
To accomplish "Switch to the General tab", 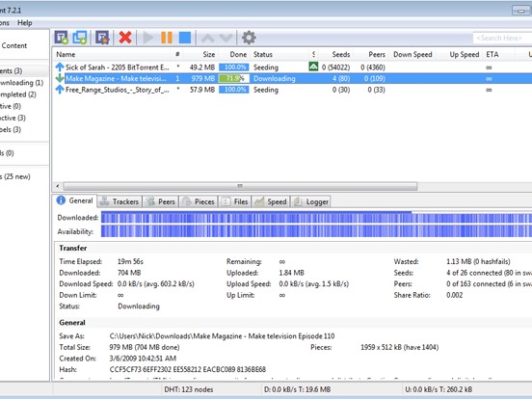I will (75, 200).
